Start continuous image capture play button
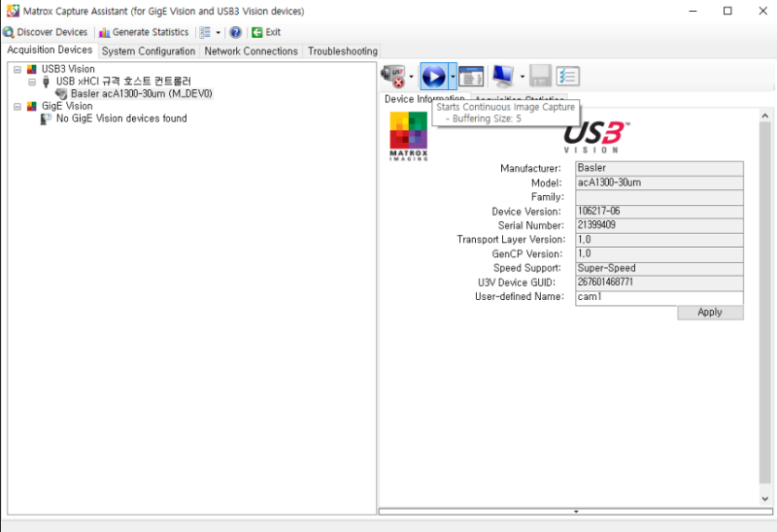Screen dimensions: 777x532 [x=433, y=77]
